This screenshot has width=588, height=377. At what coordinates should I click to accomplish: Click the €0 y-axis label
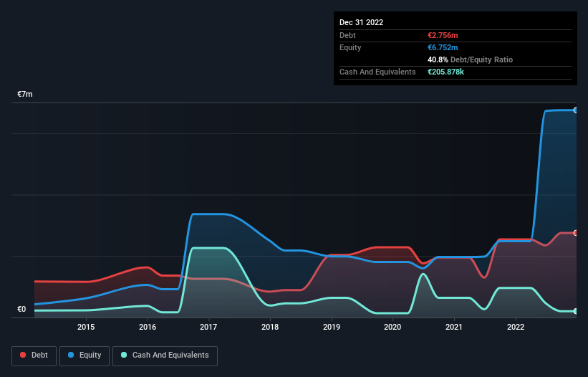pos(21,309)
